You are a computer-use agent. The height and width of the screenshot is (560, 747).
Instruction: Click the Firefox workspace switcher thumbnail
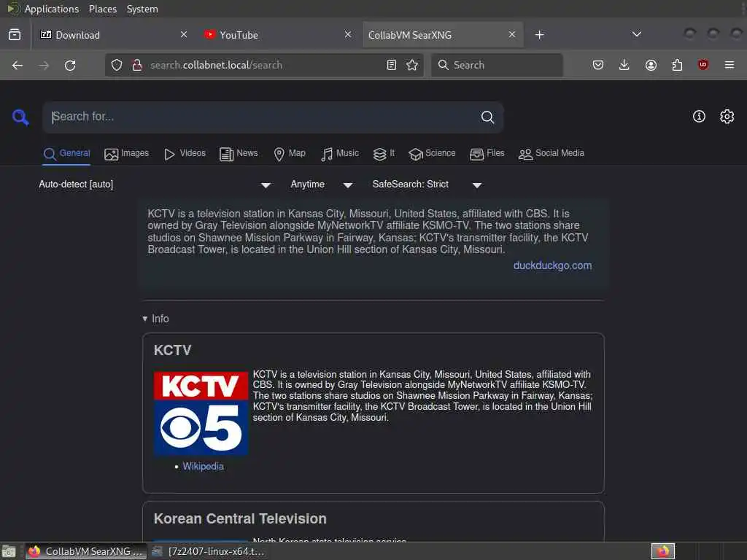coord(663,551)
